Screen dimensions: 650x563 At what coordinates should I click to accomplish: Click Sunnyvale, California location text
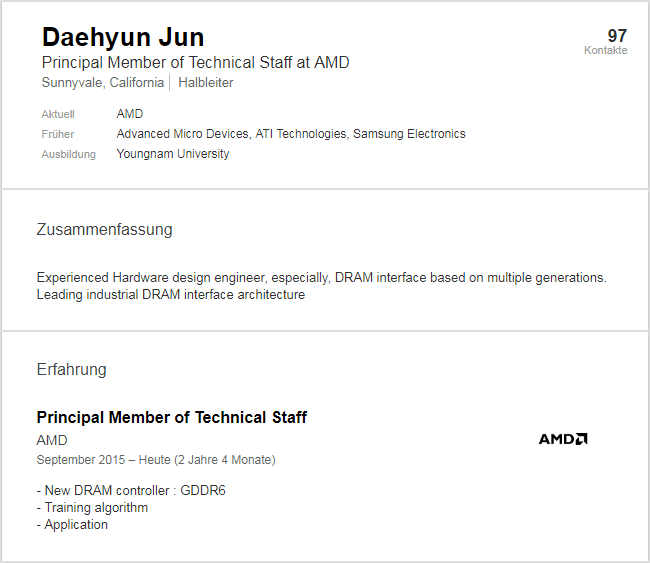pos(103,83)
